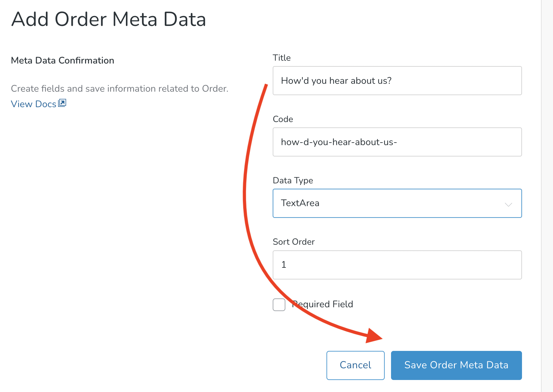553x392 pixels.
Task: Open the Data Type selector showing TextArea
Action: tap(397, 203)
